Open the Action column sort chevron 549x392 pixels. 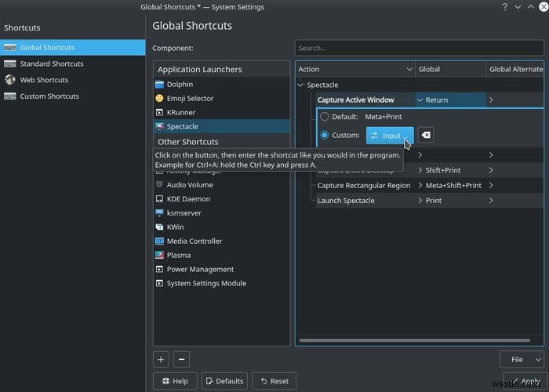tap(409, 69)
